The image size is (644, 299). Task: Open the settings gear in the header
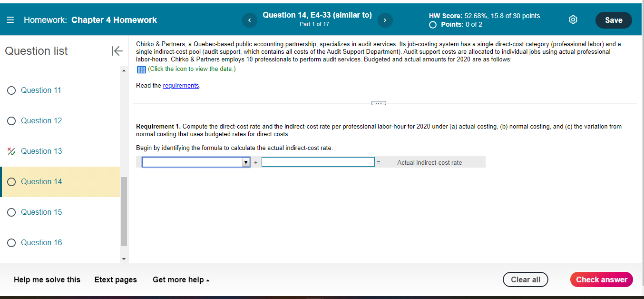click(x=573, y=20)
